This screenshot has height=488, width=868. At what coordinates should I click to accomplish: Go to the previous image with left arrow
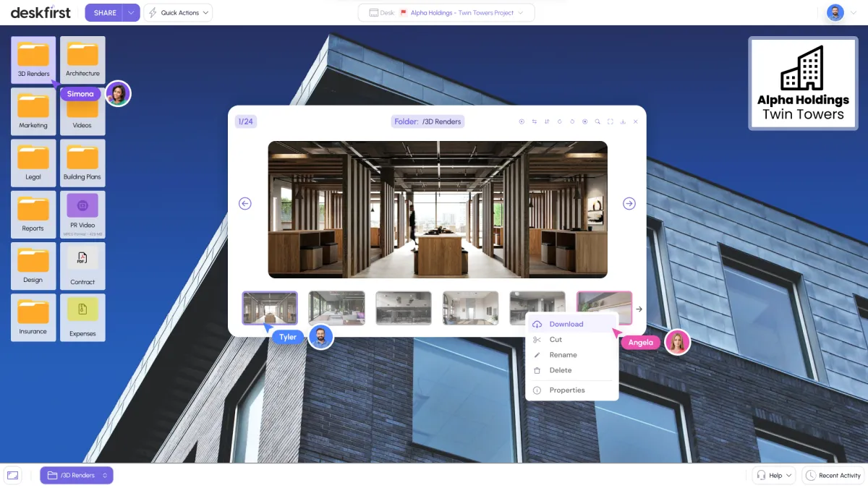pyautogui.click(x=245, y=204)
